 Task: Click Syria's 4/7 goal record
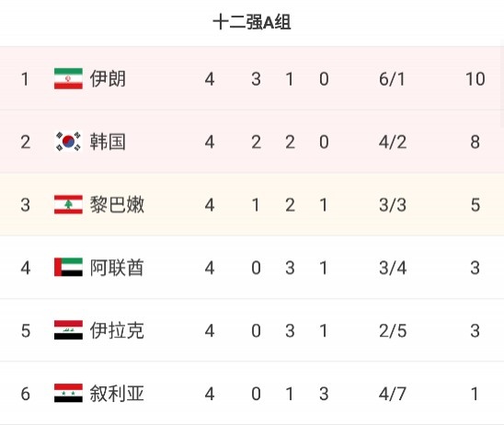click(x=393, y=394)
